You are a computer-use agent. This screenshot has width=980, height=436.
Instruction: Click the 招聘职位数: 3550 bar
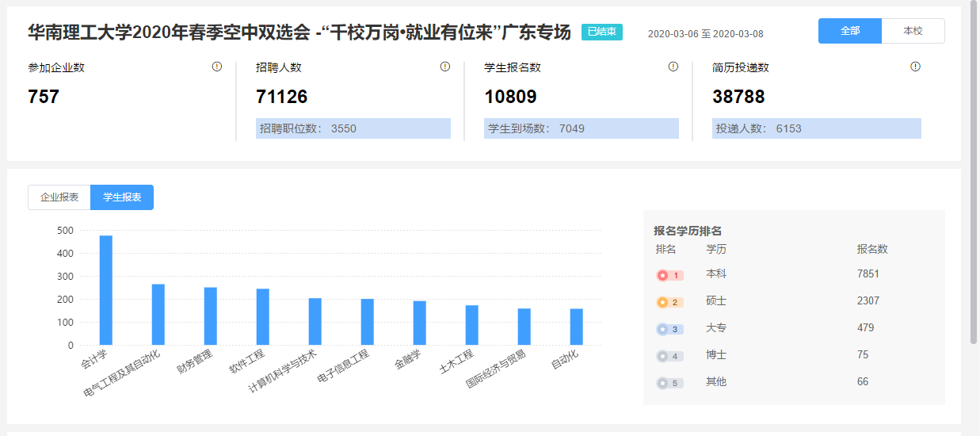[x=353, y=128]
